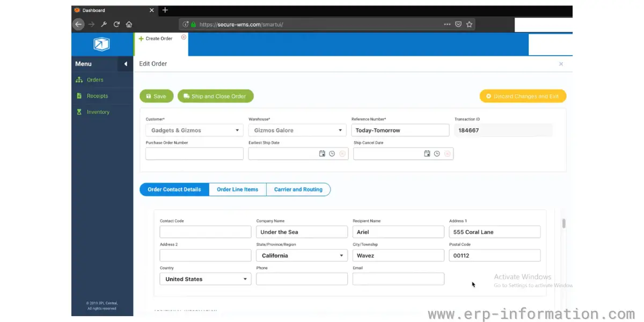
Task: Switch to Carrier and Routing tab
Action: coord(298,189)
